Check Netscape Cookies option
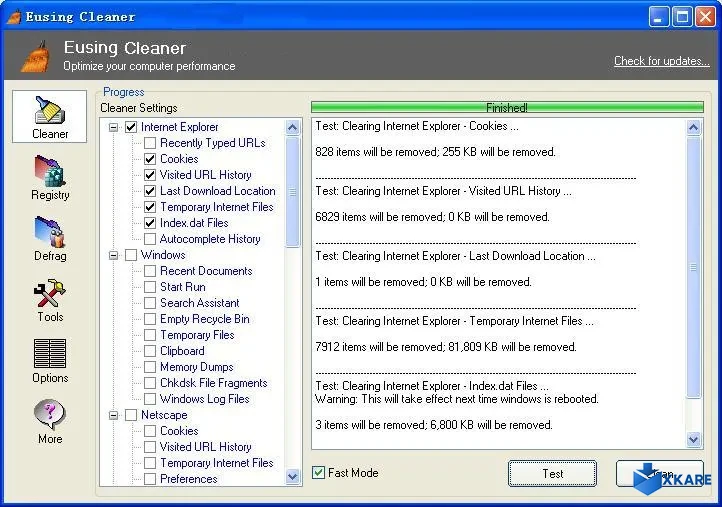 150,431
